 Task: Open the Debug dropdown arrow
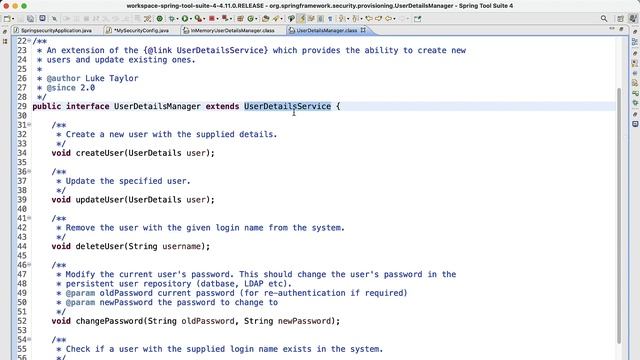click(x=177, y=19)
